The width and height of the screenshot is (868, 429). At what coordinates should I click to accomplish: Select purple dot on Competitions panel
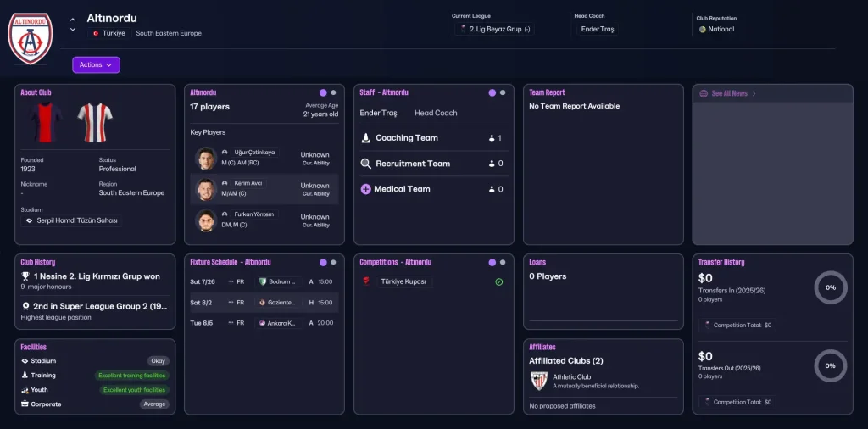492,262
